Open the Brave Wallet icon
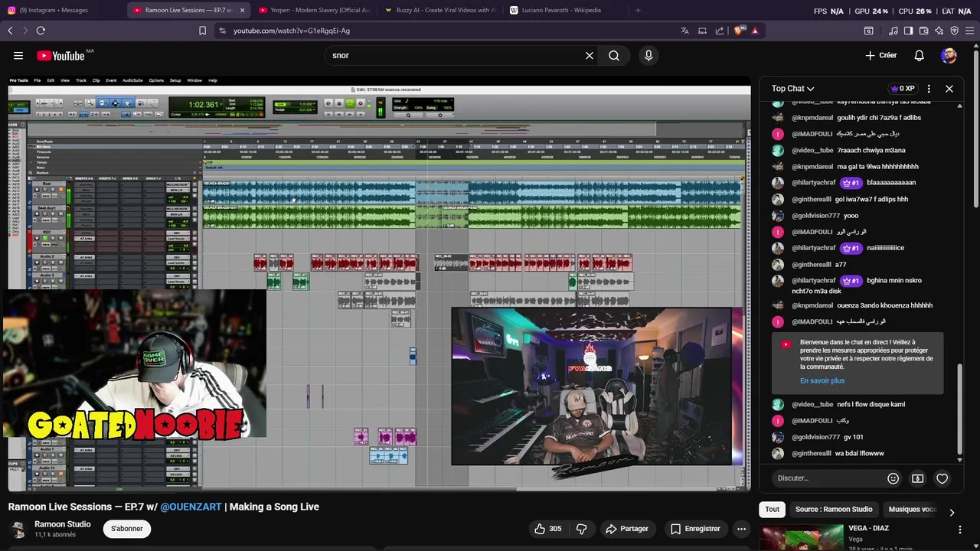Viewport: 980px width, 551px height. click(923, 31)
